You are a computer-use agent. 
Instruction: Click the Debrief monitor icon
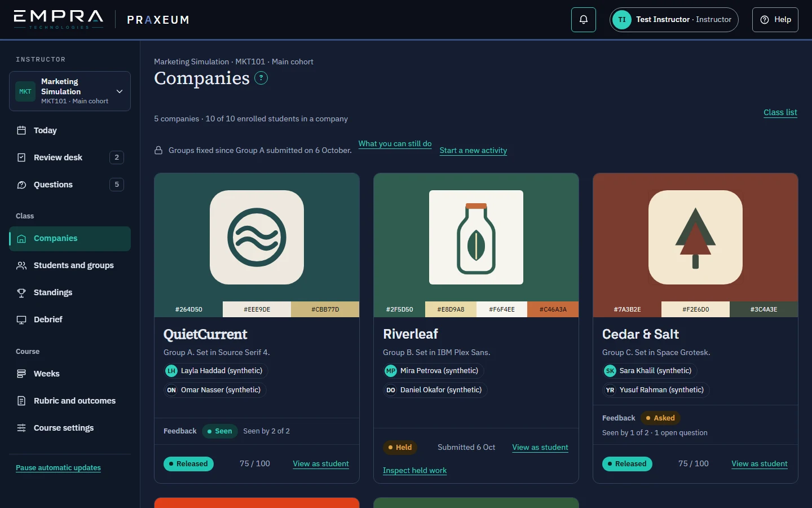pos(21,319)
